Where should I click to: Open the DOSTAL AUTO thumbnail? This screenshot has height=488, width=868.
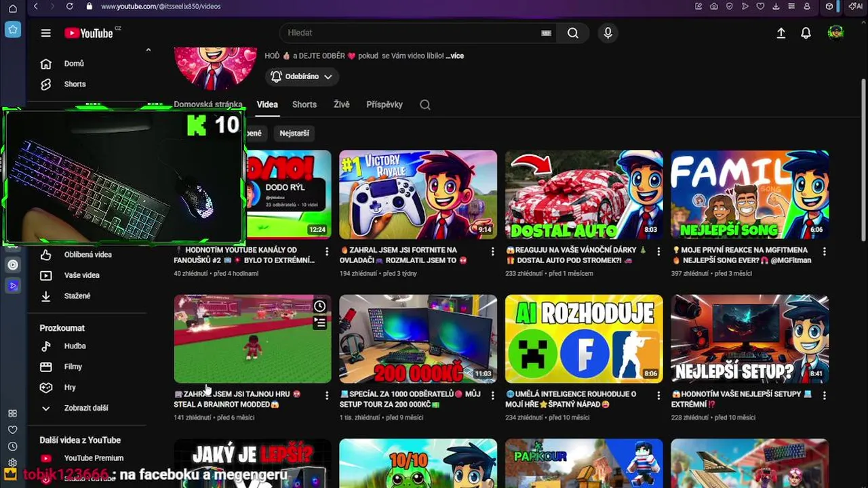tap(584, 195)
